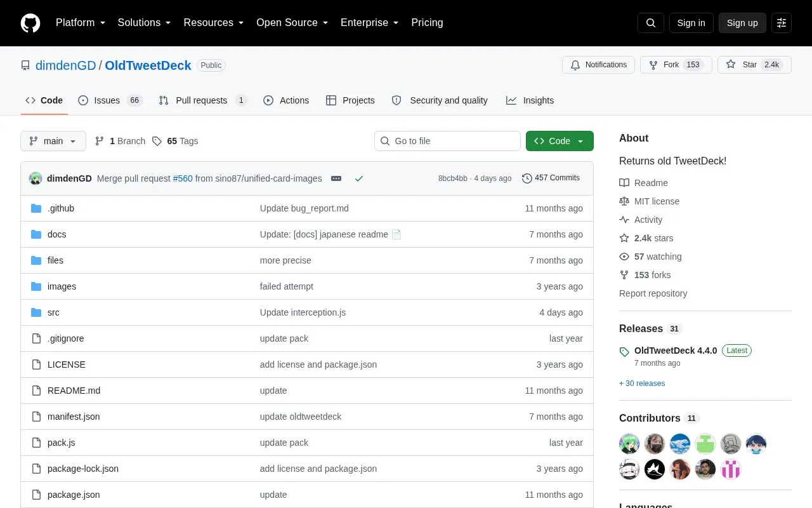Click the commit status green checkmark
The image size is (812, 508).
359,178
